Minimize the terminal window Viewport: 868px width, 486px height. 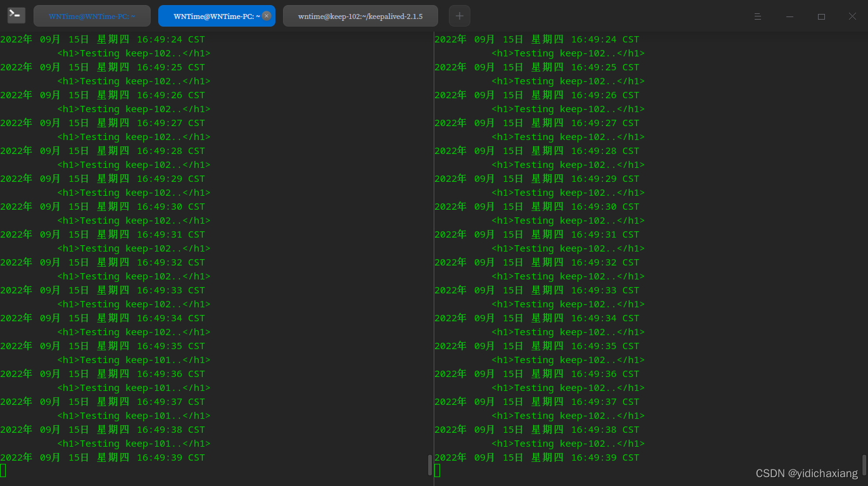[x=789, y=16]
